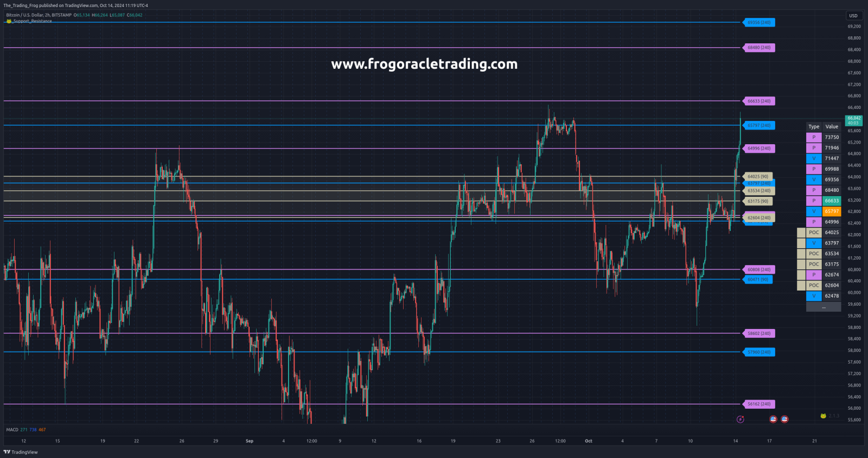
Task: Click the 62674 value cell in table
Action: point(832,275)
